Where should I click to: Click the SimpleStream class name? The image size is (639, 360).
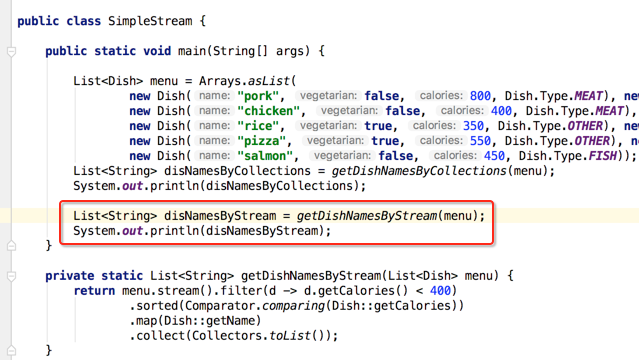tap(150, 21)
